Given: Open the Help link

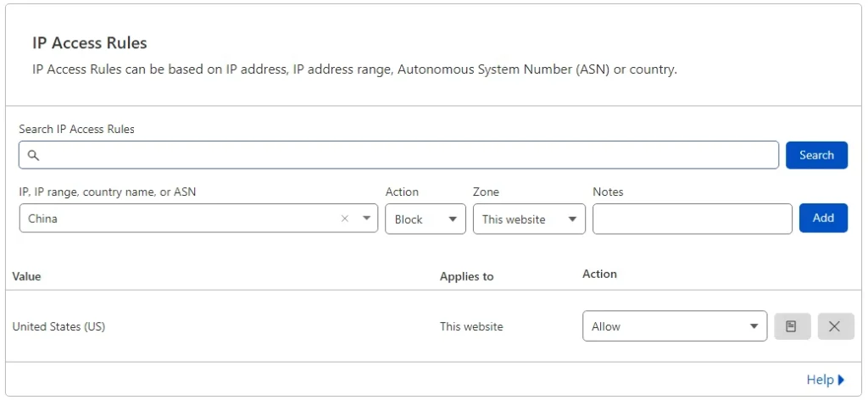Looking at the screenshot, I should [x=820, y=381].
